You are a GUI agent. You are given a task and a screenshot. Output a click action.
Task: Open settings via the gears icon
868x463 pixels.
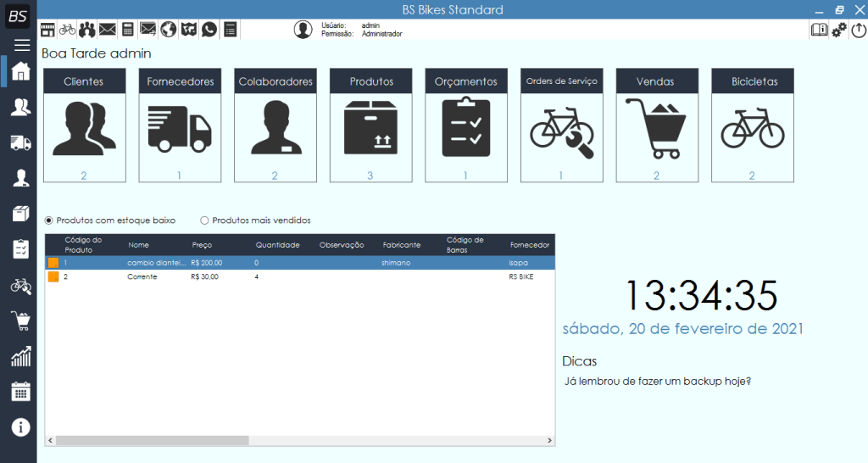[839, 30]
